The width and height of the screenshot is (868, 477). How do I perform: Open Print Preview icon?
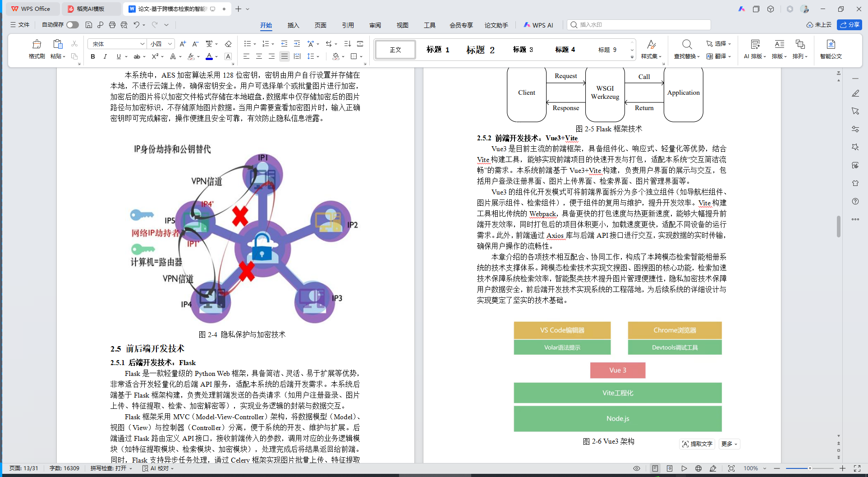124,25
